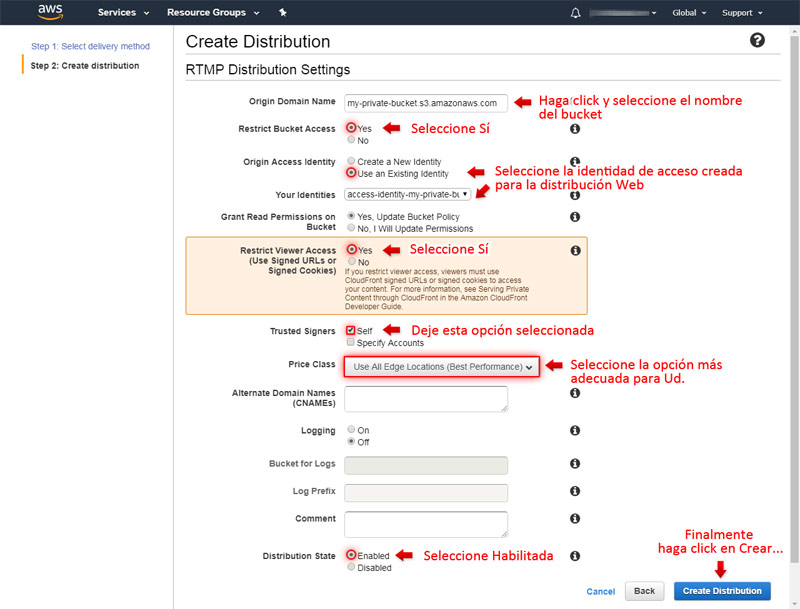This screenshot has height=609, width=800.
Task: Show info for Grant Read Permissions
Action: (x=575, y=217)
